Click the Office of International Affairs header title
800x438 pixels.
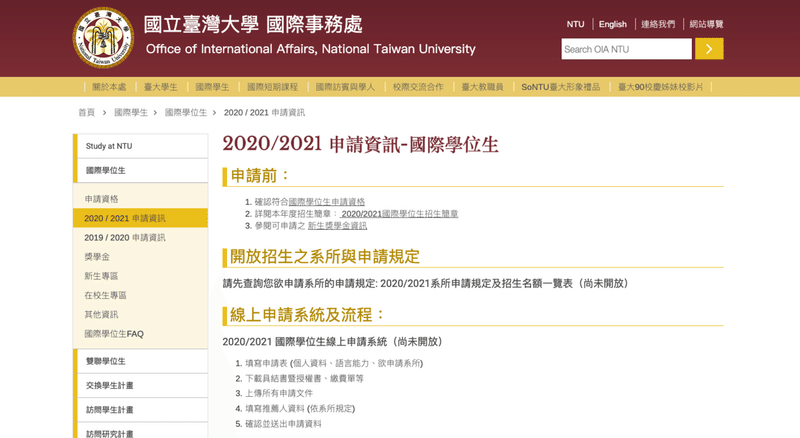tap(311, 49)
